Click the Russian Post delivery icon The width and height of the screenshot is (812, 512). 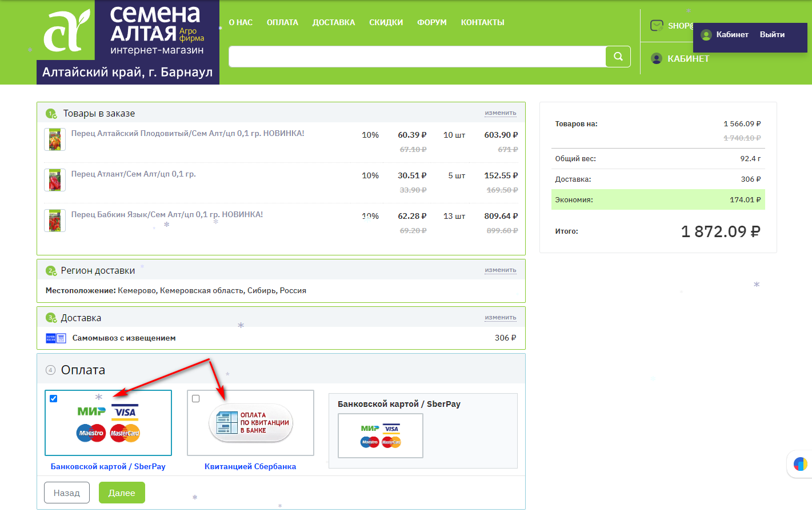55,338
